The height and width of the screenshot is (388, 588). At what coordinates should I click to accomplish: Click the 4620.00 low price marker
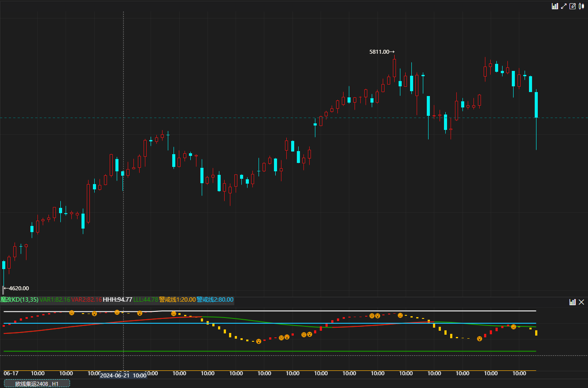click(16, 288)
